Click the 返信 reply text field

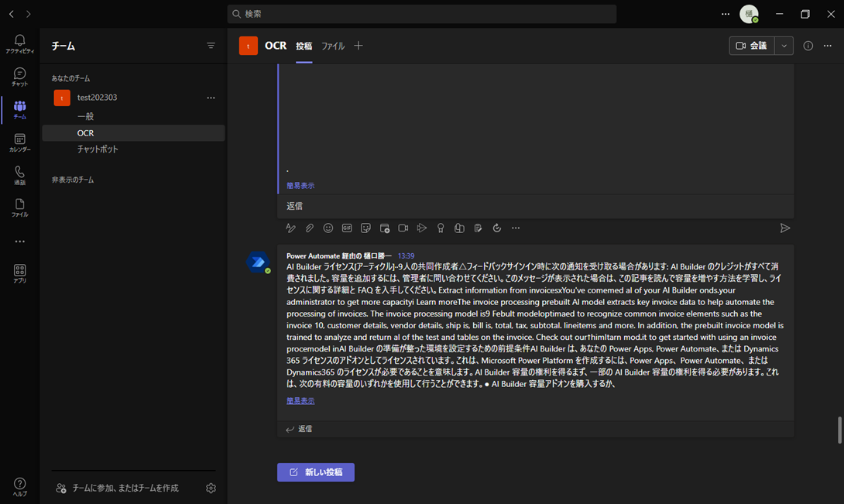point(536,206)
